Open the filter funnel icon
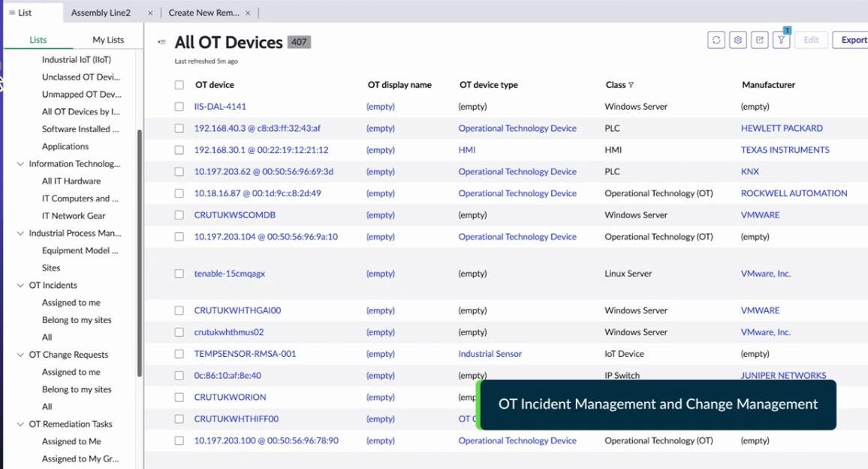 pos(782,40)
